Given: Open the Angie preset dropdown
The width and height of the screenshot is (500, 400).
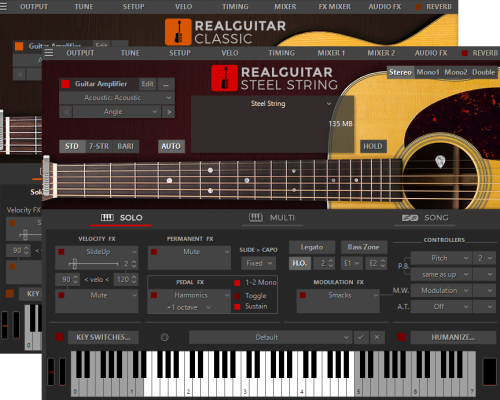Looking at the screenshot, I should [x=117, y=112].
